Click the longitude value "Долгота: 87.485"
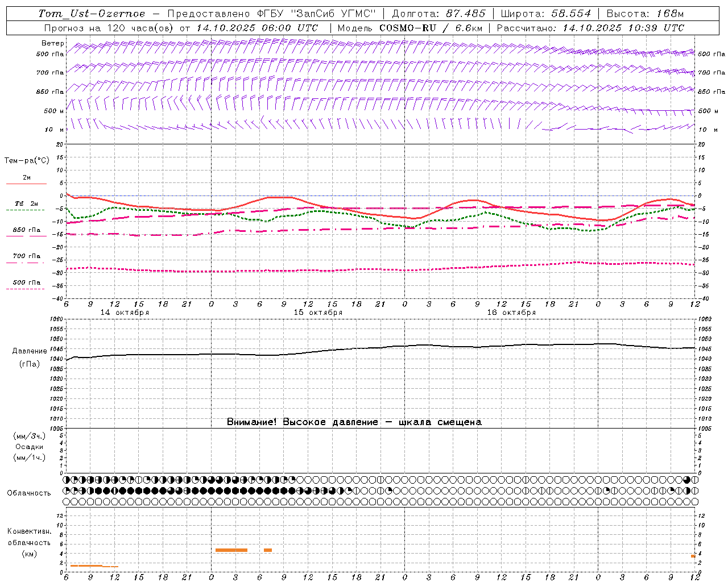This screenshot has width=728, height=582. (x=439, y=14)
